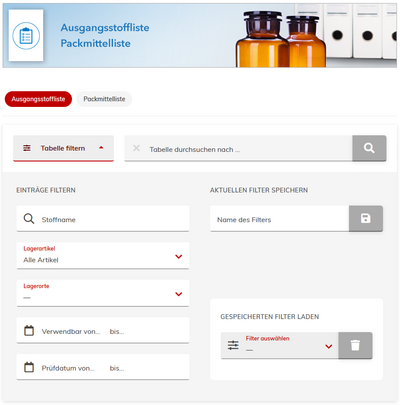Delete saved filter with trash icon

[355, 345]
